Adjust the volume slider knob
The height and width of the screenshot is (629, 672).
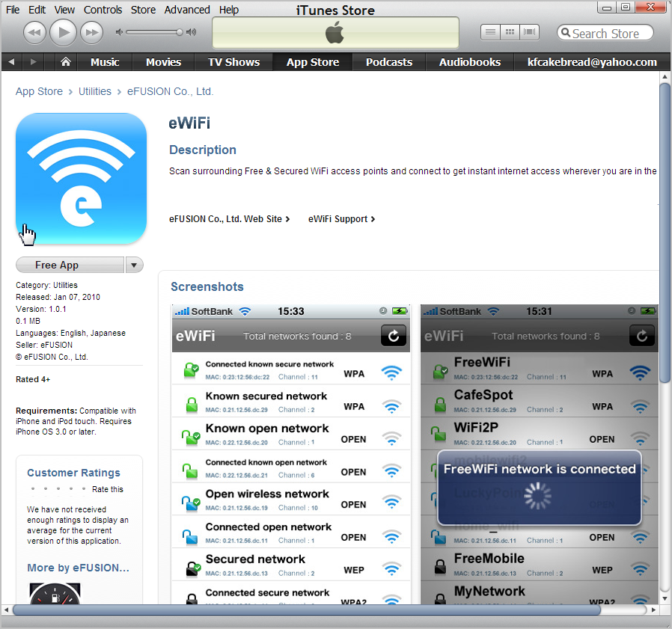click(x=179, y=32)
